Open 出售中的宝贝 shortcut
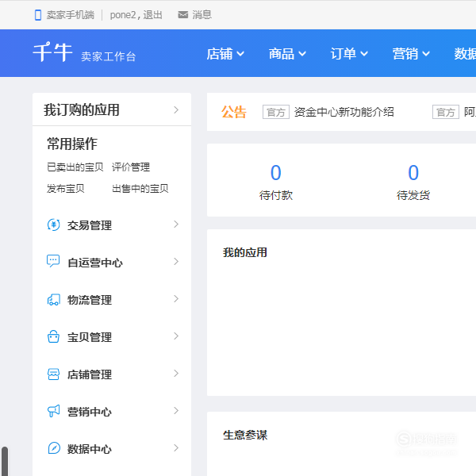Image resolution: width=476 pixels, height=476 pixels. (140, 189)
